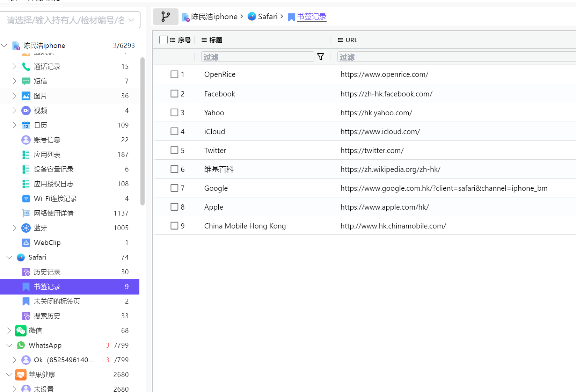
Task: Click the phone icon for 通话记录
Action: (26, 66)
